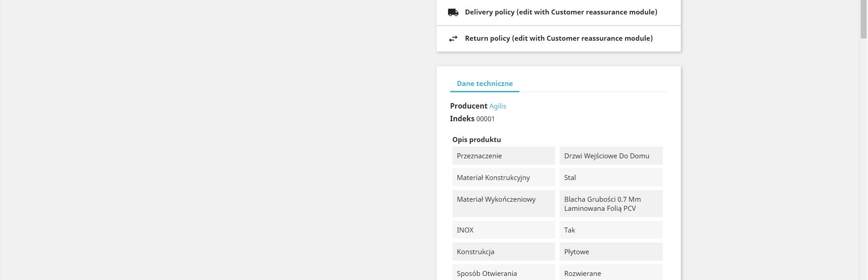Image resolution: width=868 pixels, height=280 pixels.
Task: Click the Indeks 00001 reference
Action: pos(472,119)
